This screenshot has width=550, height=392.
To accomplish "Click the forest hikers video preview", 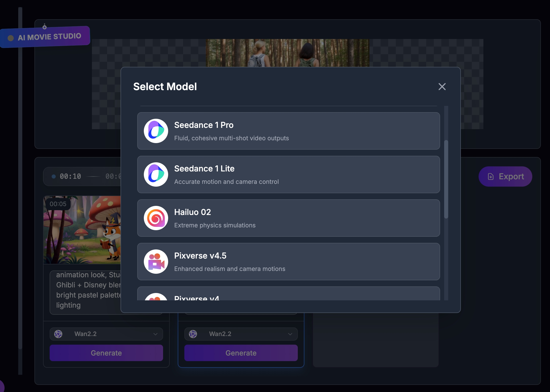I will (287, 53).
